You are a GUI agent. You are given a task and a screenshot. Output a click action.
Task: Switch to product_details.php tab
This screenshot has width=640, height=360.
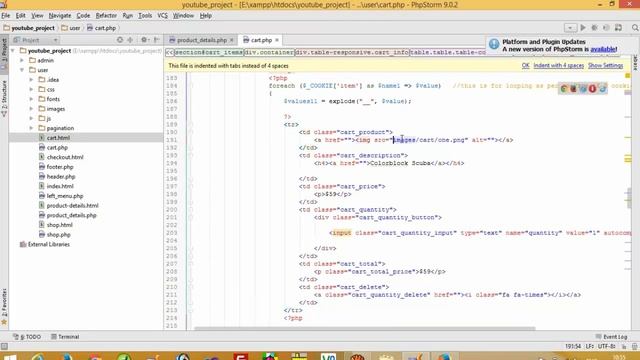202,40
